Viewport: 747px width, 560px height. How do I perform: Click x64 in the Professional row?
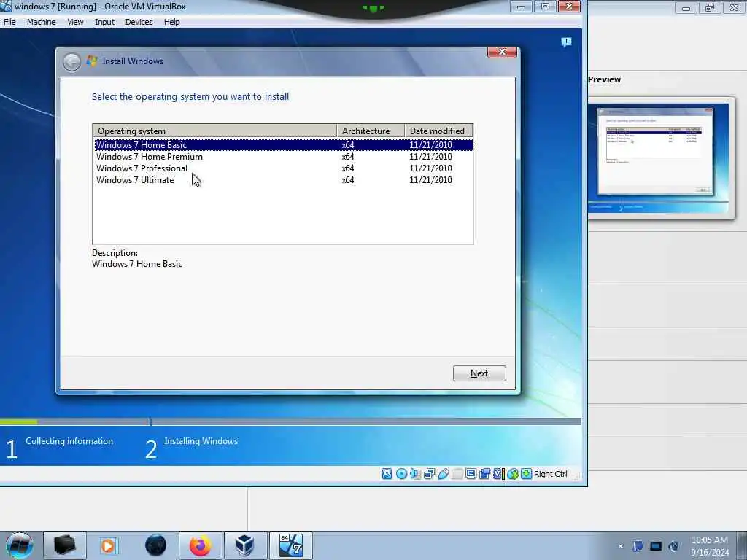tap(348, 168)
